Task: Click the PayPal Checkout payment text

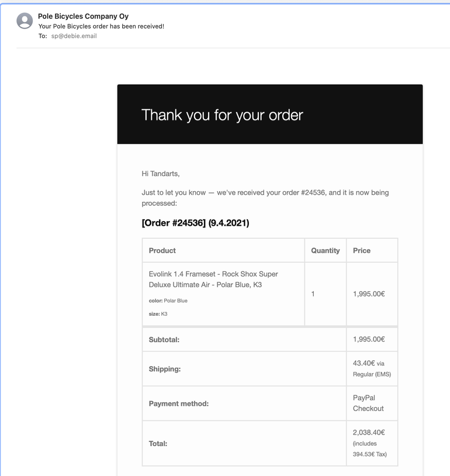Action: pos(368,403)
